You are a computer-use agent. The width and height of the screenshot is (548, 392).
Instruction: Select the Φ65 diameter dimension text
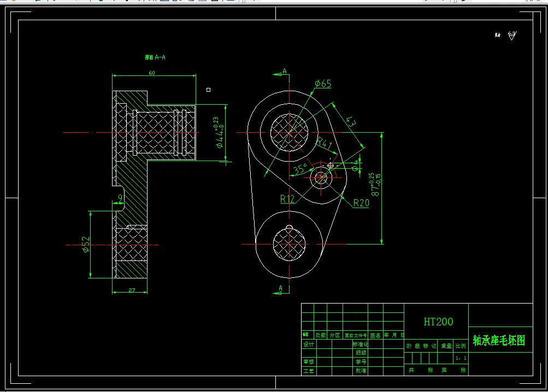[322, 84]
